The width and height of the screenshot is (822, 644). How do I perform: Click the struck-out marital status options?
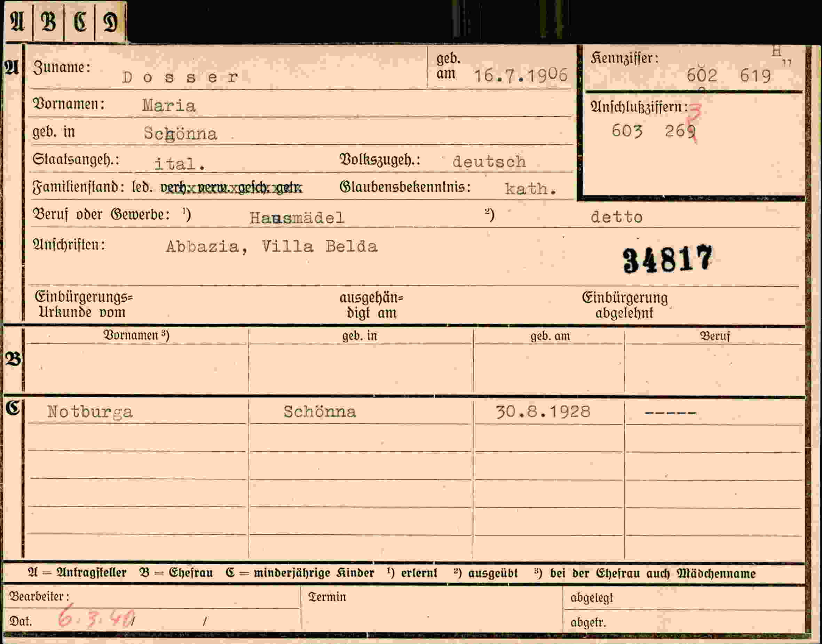[231, 187]
